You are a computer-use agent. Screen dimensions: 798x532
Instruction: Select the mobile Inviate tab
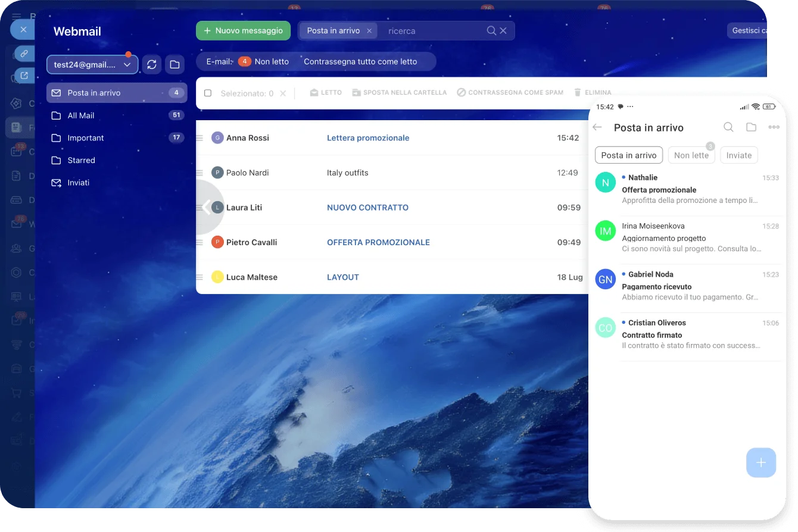point(739,155)
